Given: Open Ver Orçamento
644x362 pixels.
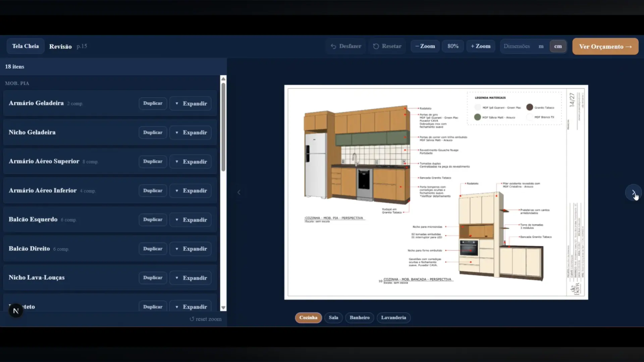Looking at the screenshot, I should [x=605, y=46].
